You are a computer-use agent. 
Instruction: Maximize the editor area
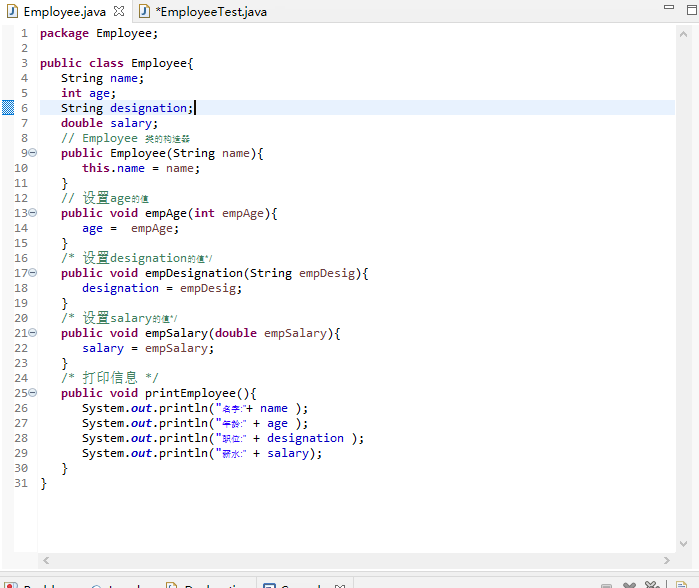pos(691,9)
